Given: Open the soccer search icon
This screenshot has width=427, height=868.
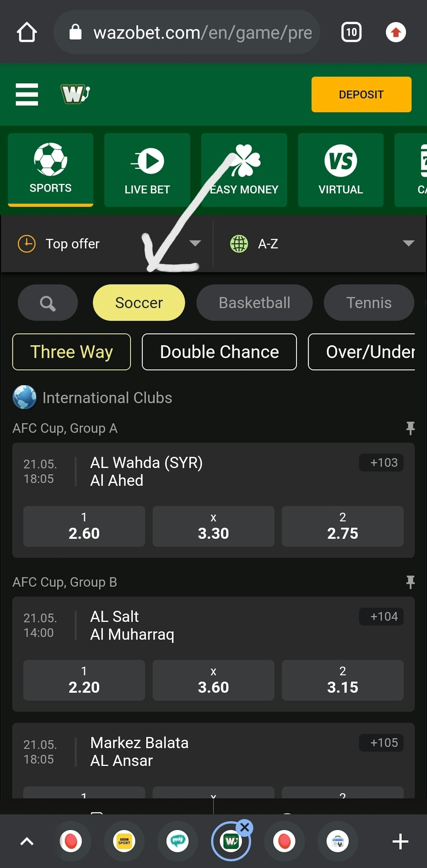Looking at the screenshot, I should (x=48, y=303).
